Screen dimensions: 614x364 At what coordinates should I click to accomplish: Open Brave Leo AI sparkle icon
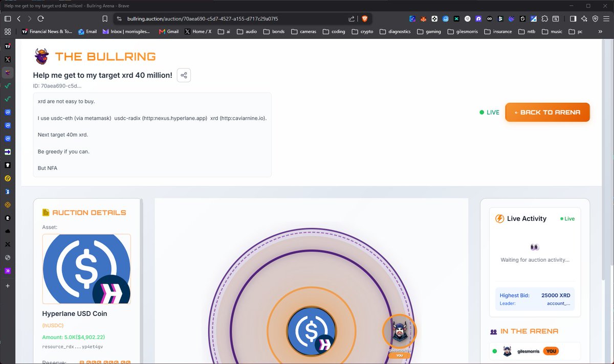(x=584, y=18)
